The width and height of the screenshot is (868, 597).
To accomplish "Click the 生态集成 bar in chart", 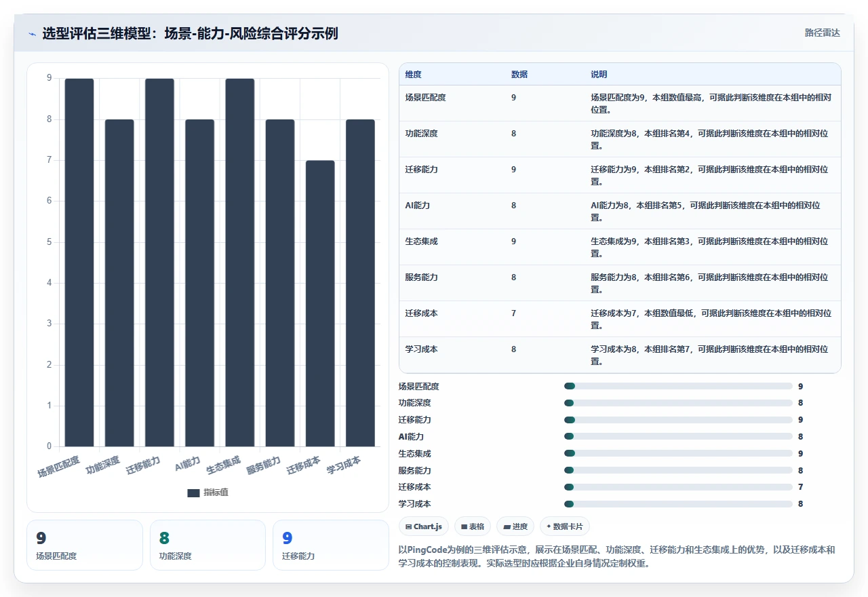I will (x=240, y=263).
